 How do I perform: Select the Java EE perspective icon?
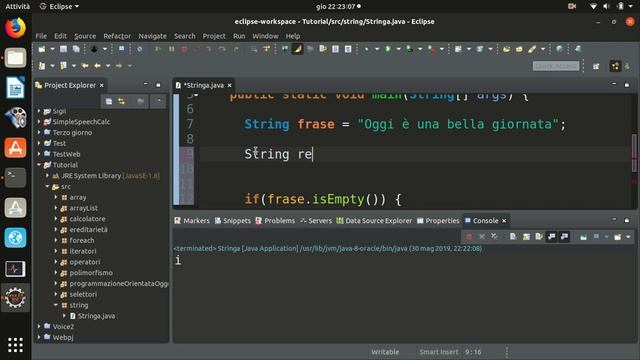[615, 66]
